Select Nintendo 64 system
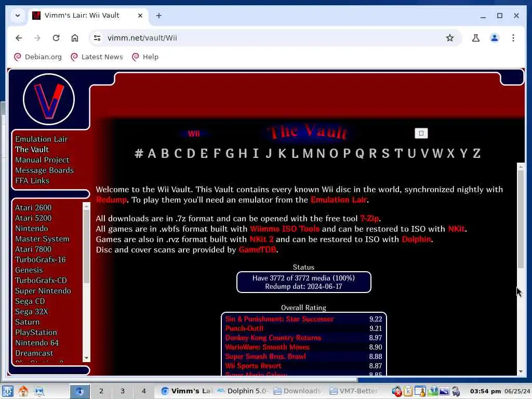532x399 pixels. [x=37, y=343]
